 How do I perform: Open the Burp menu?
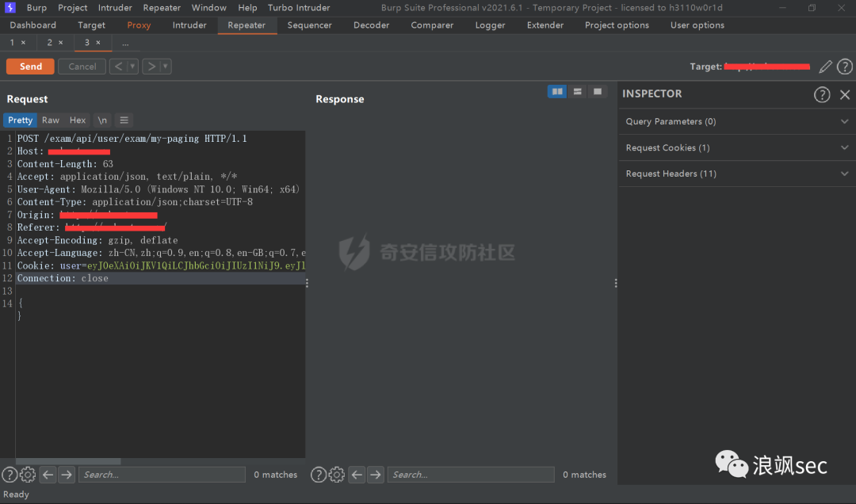click(36, 8)
